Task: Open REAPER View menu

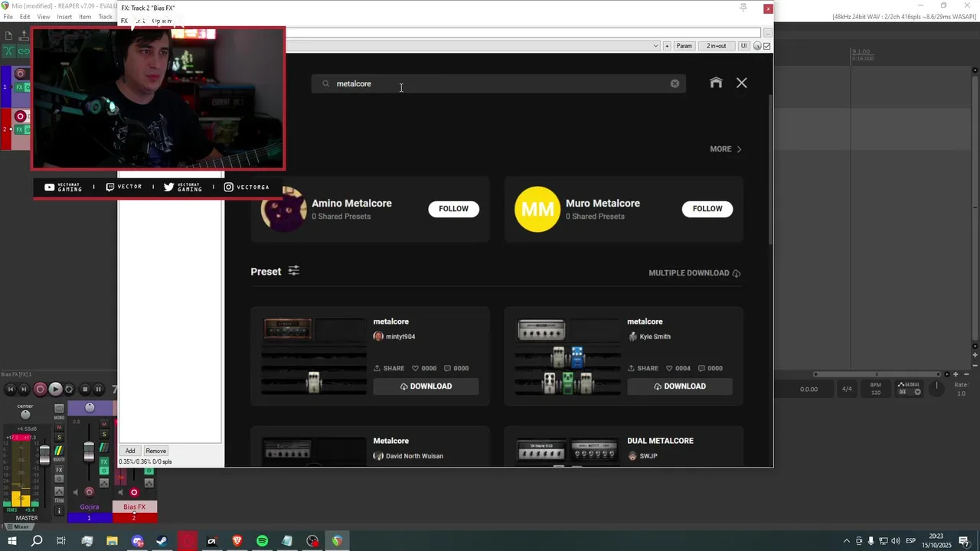Action: pyautogui.click(x=44, y=17)
